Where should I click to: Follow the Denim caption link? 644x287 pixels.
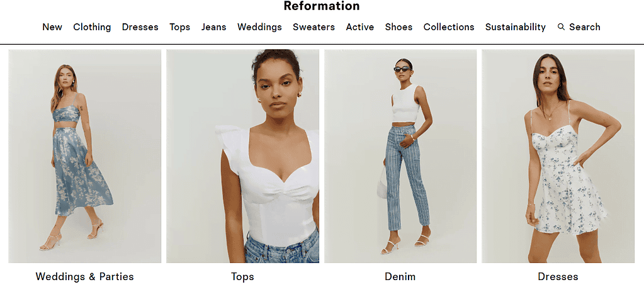pos(400,276)
